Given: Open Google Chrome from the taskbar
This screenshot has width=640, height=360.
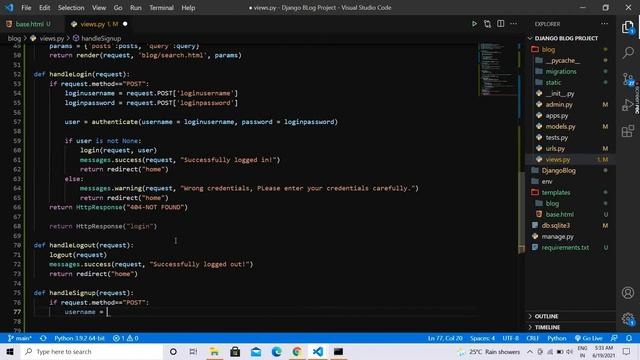Looking at the screenshot, I should [x=297, y=351].
